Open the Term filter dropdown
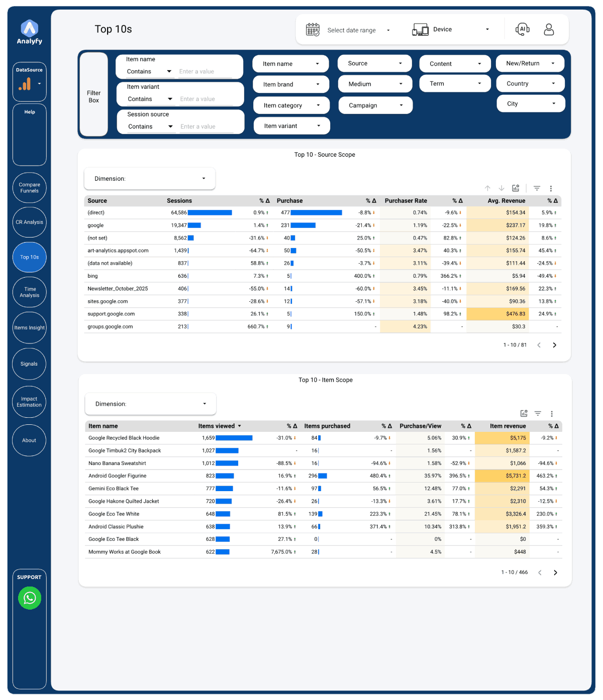The image size is (603, 700). click(x=455, y=83)
